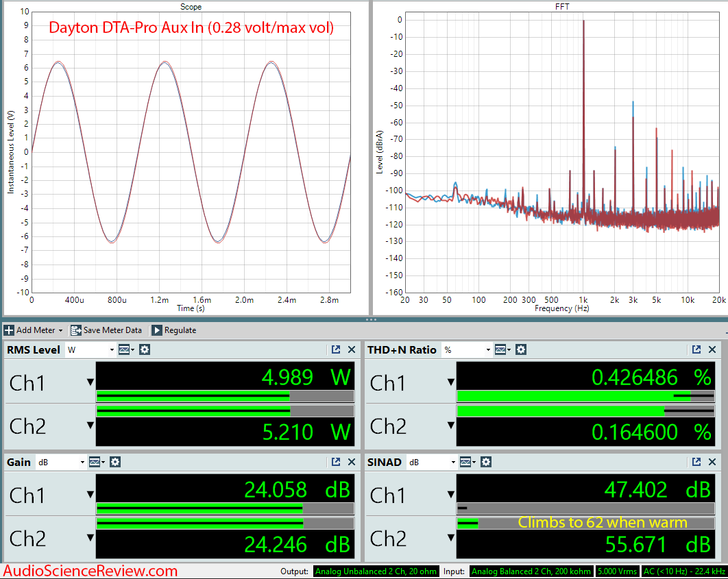This screenshot has height=579, width=728.
Task: Expand RMS Level Ch1 channel arrow
Action: coord(90,382)
